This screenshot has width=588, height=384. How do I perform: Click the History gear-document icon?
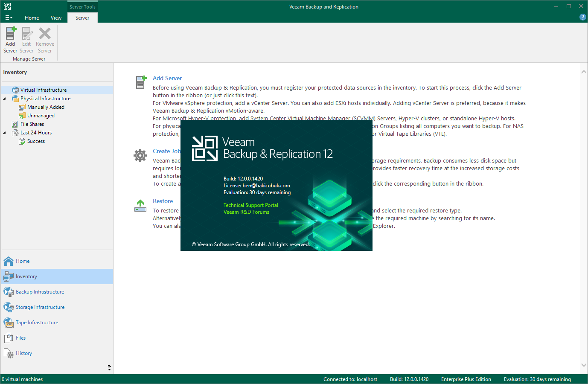(9, 353)
